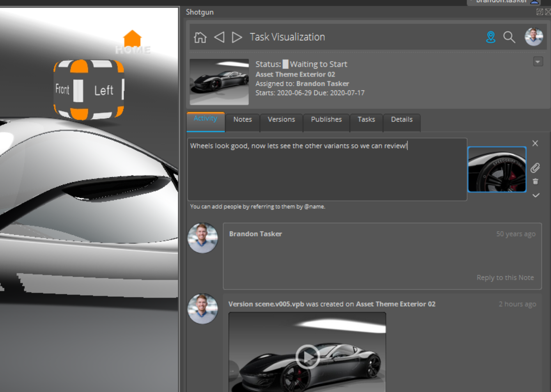Navigate back using the left arrow icon
The width and height of the screenshot is (551, 392).
click(220, 37)
